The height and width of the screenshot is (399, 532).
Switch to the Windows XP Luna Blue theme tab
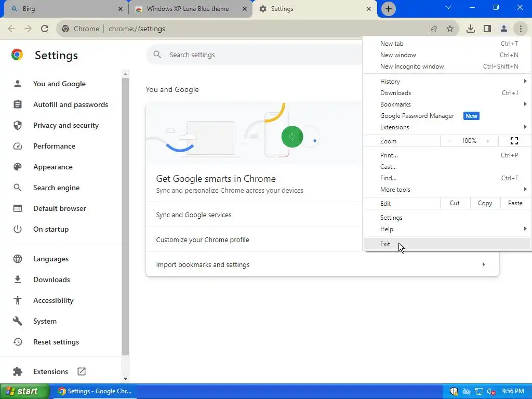click(190, 9)
